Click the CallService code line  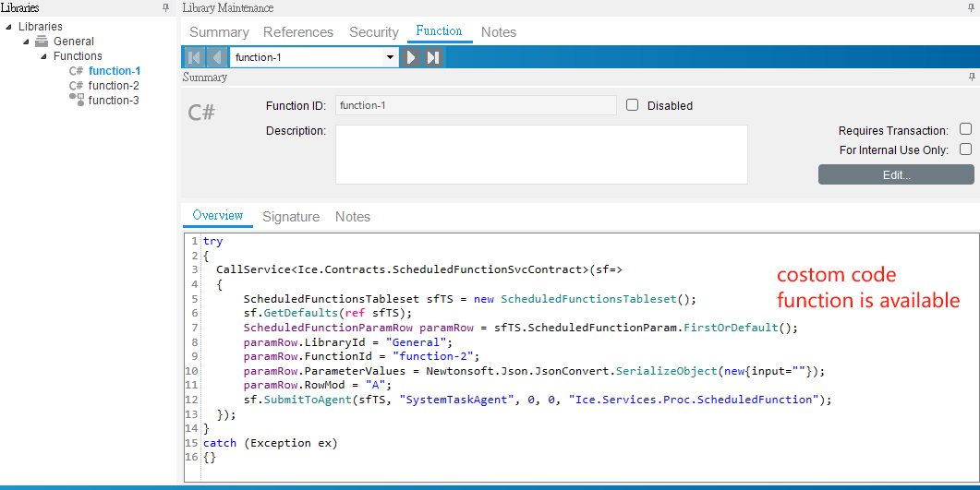click(419, 269)
